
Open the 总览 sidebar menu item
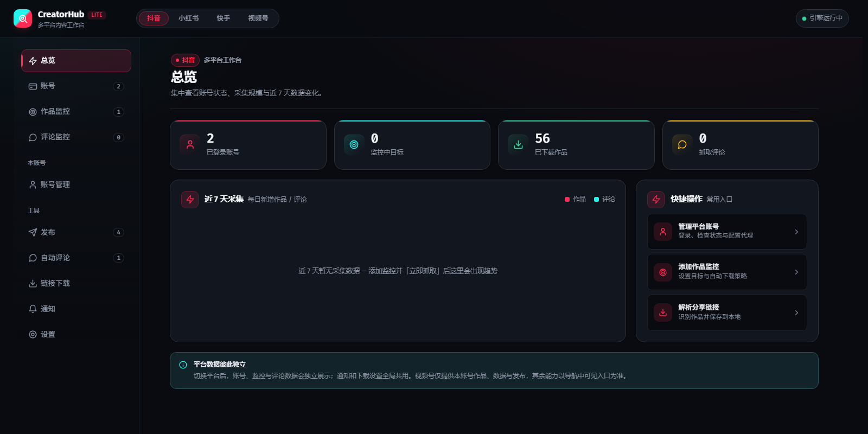[x=76, y=61]
